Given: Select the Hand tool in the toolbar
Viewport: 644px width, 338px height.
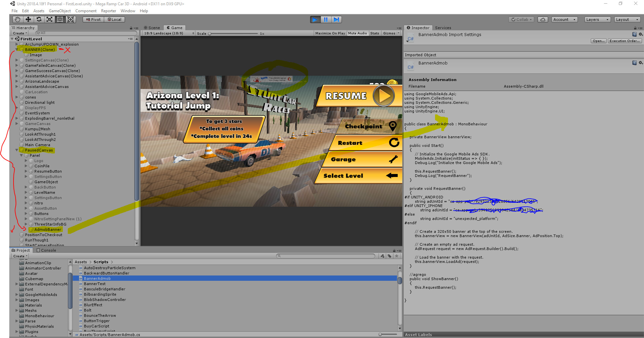Looking at the screenshot, I should (17, 20).
